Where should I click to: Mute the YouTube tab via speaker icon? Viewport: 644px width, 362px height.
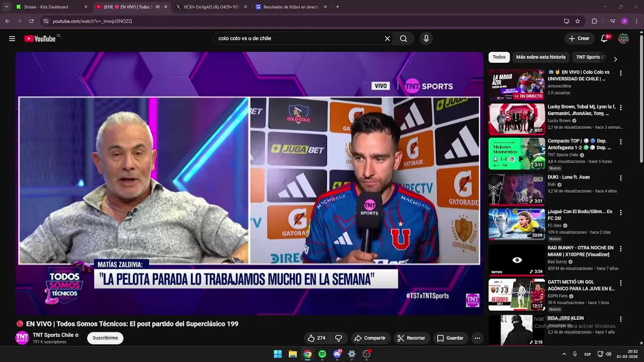tap(157, 7)
